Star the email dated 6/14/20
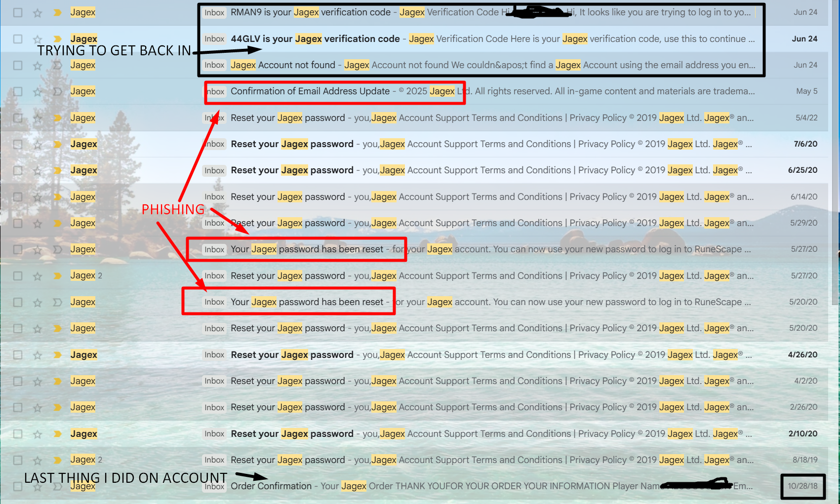The image size is (840, 504). pos(38,197)
